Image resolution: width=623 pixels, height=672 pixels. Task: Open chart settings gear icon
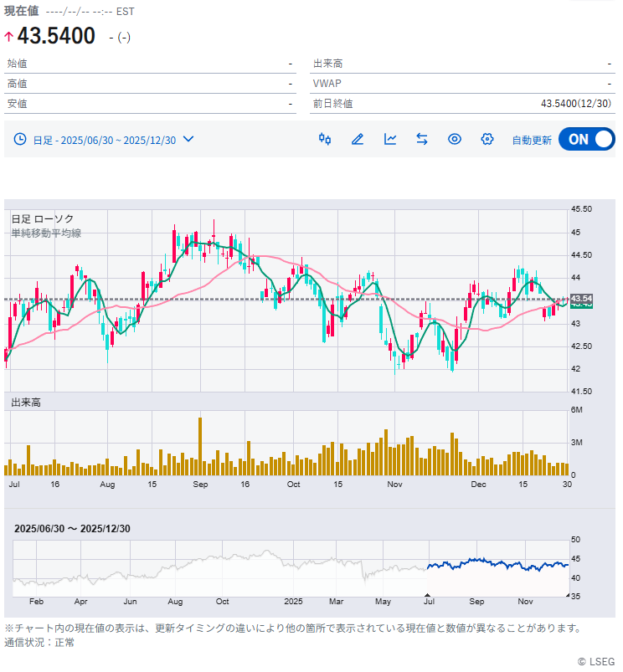click(x=487, y=139)
